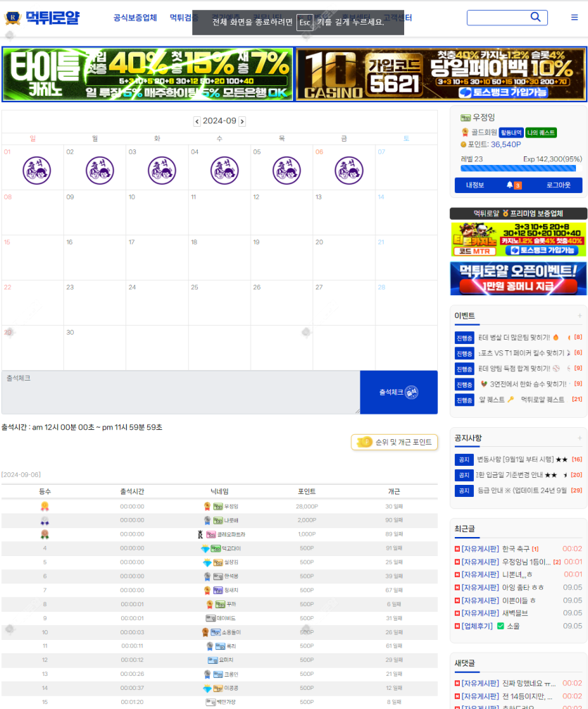Viewport: 588px width, 709px height.
Task: Click the 로그아웃 button
Action: tap(563, 185)
